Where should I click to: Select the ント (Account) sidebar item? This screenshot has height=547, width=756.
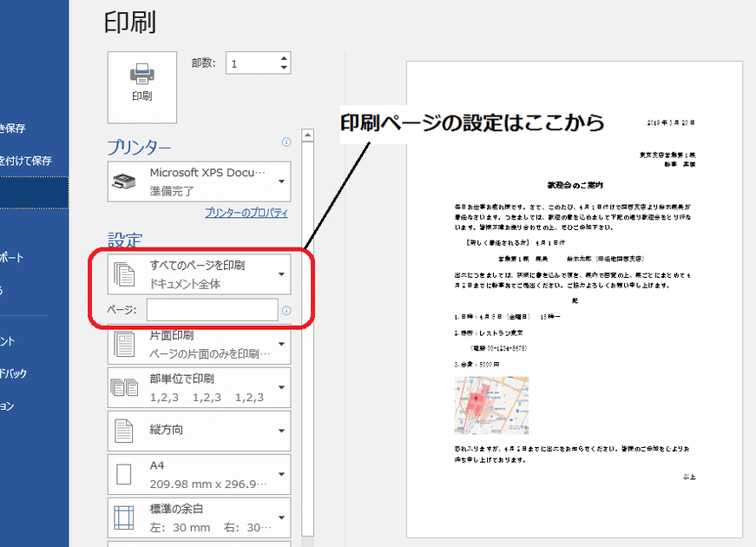click(x=8, y=341)
